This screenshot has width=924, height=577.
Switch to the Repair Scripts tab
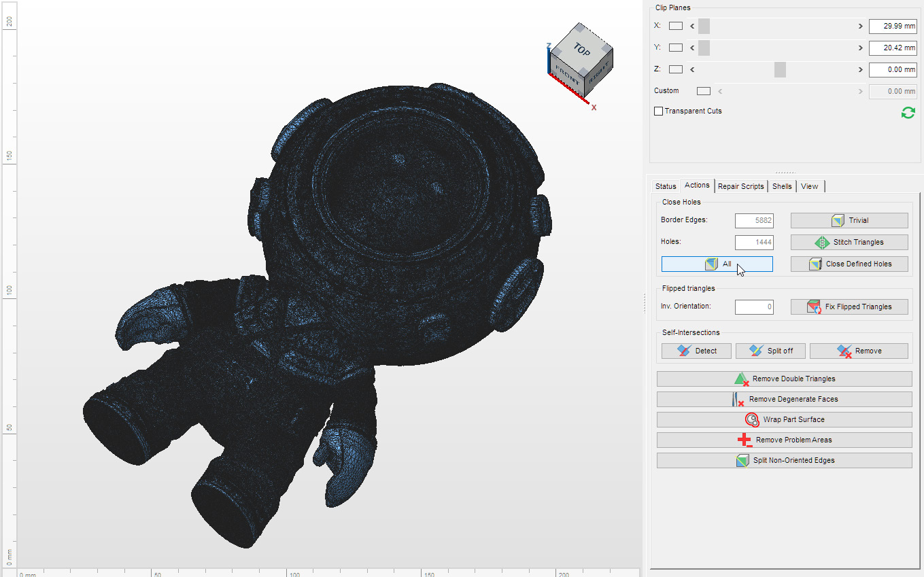(741, 186)
